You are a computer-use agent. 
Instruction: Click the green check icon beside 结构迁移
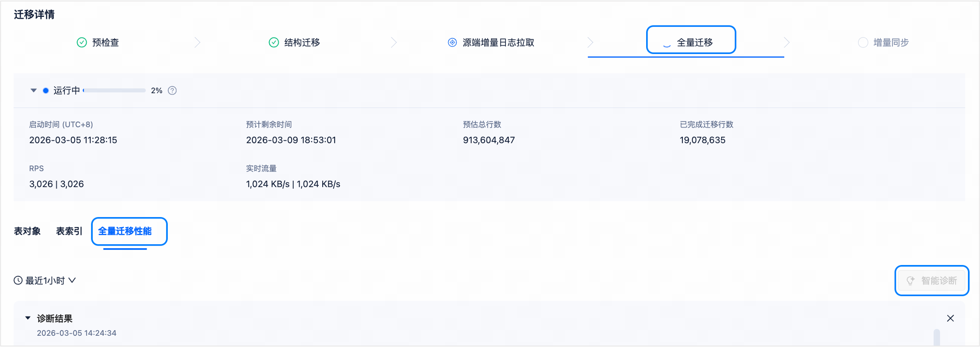[273, 42]
